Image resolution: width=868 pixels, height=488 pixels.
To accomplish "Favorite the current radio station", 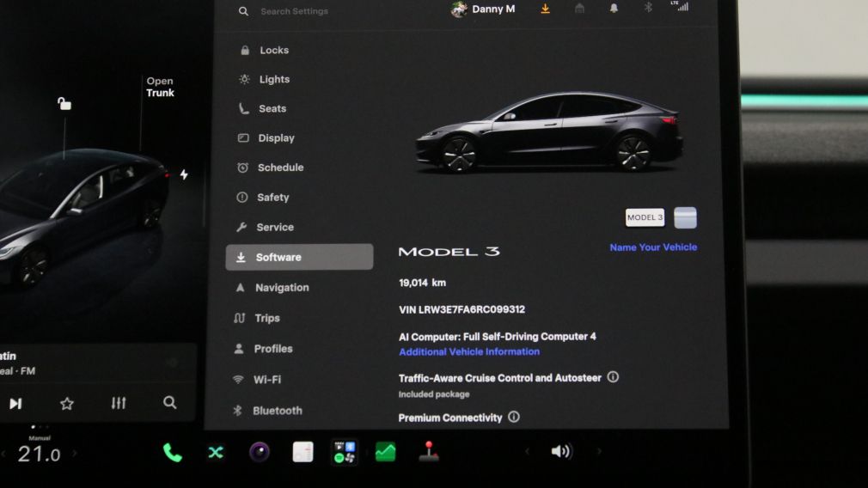I will tap(66, 403).
